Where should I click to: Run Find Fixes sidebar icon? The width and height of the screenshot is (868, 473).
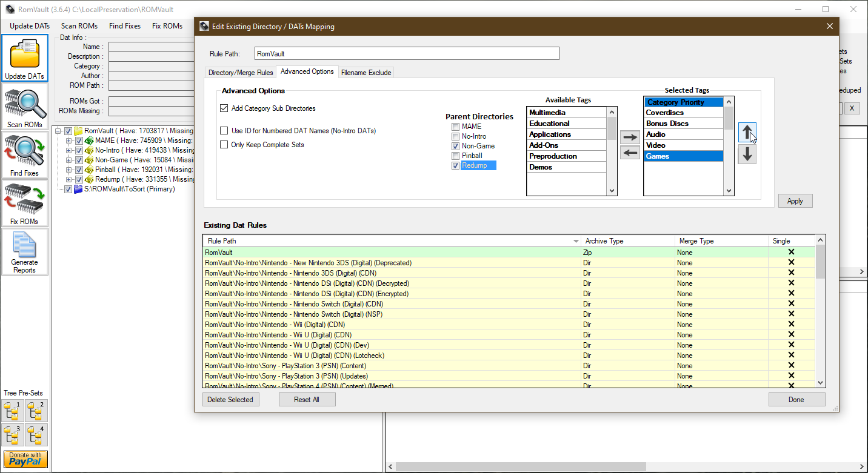(25, 156)
